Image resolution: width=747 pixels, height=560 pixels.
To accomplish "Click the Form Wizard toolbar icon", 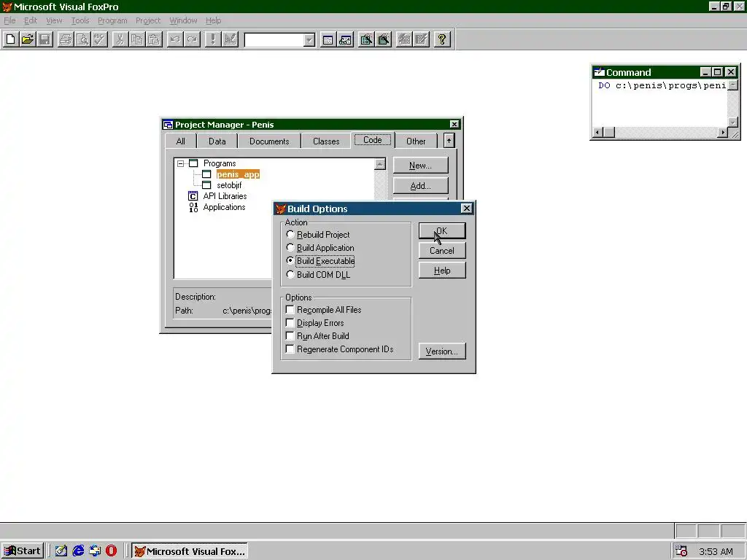I will 366,39.
